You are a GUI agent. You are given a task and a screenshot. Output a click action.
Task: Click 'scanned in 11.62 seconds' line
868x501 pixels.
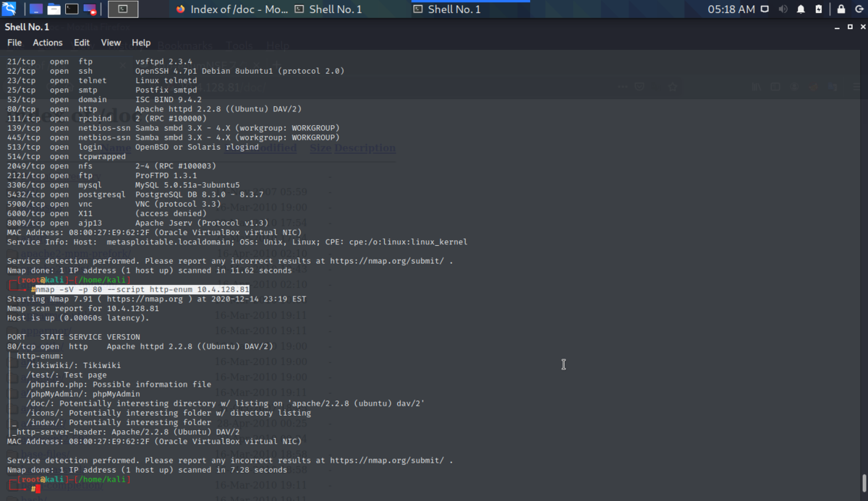151,270
